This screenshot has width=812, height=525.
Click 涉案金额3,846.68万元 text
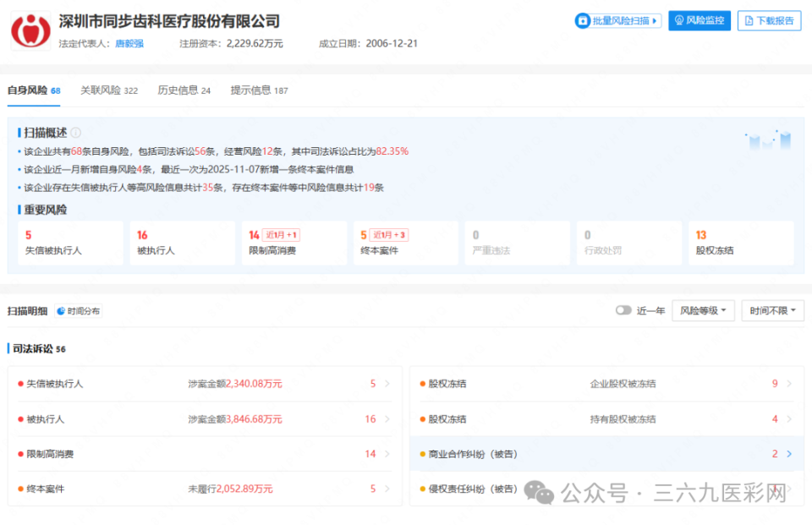(x=235, y=418)
